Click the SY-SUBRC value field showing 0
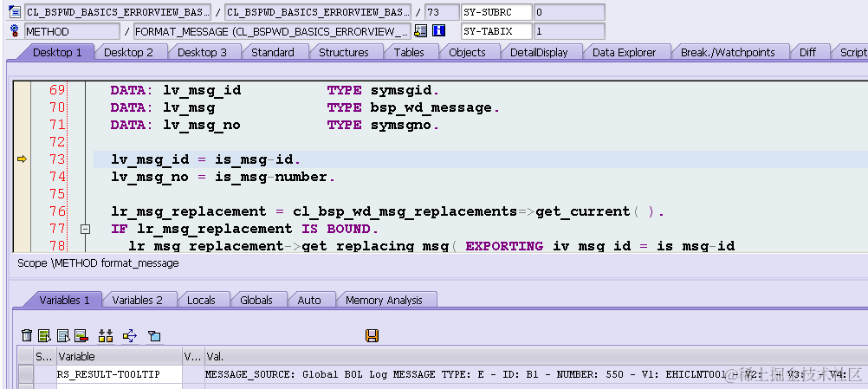 (569, 12)
